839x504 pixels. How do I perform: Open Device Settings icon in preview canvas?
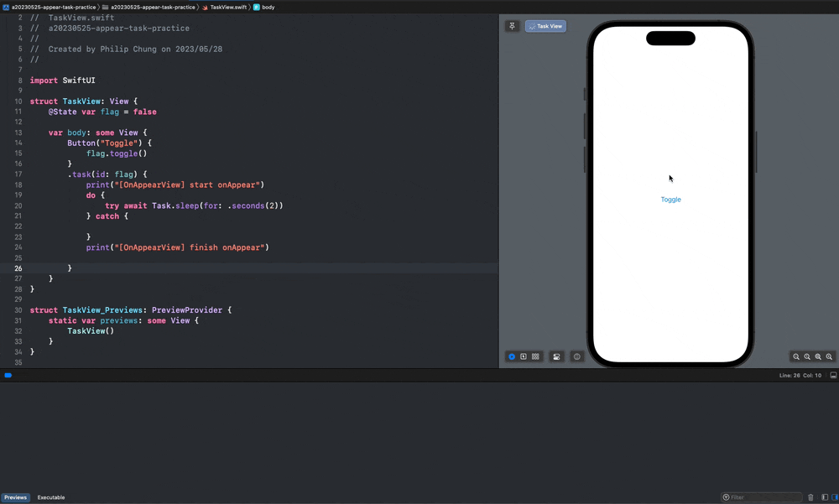pyautogui.click(x=556, y=357)
